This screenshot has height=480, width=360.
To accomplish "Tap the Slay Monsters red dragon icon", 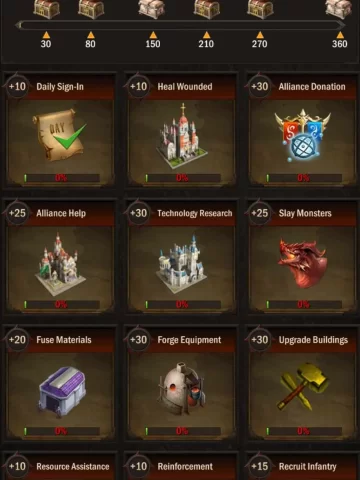I will click(303, 263).
